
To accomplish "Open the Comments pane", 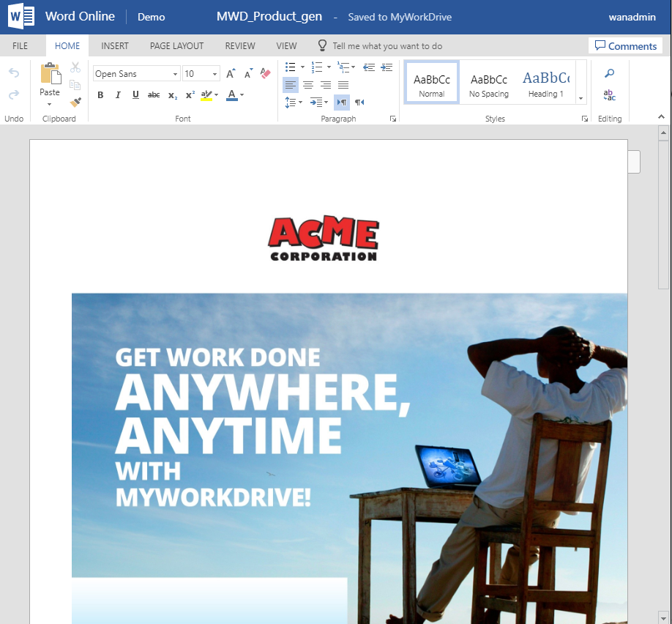I will [626, 45].
